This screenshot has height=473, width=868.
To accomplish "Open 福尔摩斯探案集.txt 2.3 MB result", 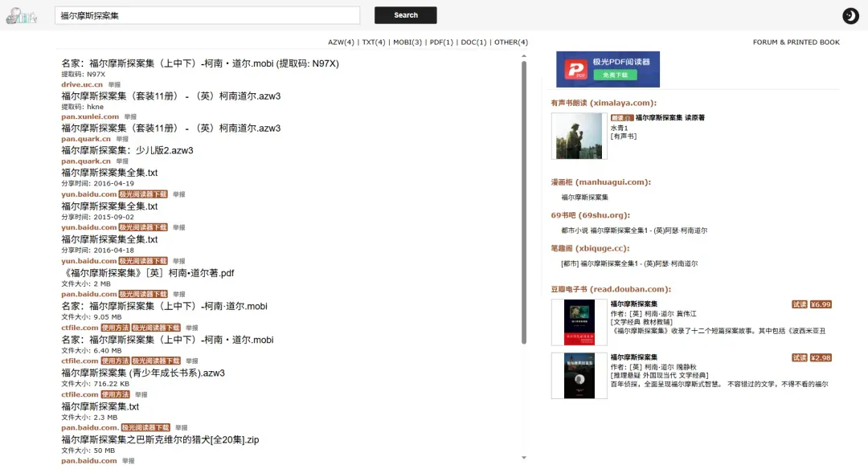I will 100,406.
